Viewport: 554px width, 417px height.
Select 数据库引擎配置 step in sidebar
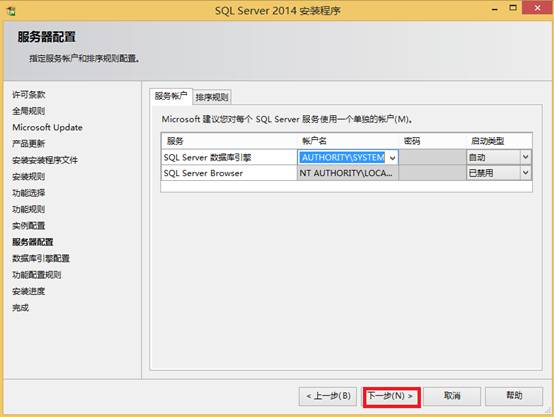click(41, 258)
